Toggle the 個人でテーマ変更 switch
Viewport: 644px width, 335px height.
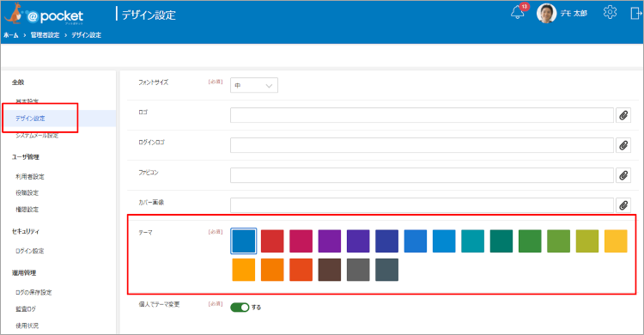pyautogui.click(x=240, y=308)
